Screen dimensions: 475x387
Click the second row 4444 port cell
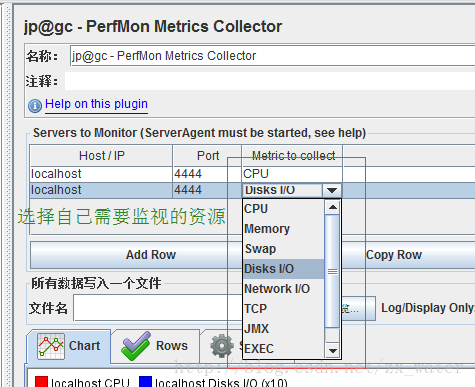coord(207,190)
